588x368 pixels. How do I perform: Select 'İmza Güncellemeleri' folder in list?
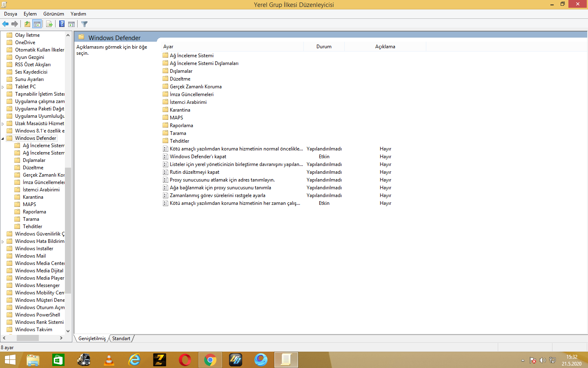[x=192, y=94]
